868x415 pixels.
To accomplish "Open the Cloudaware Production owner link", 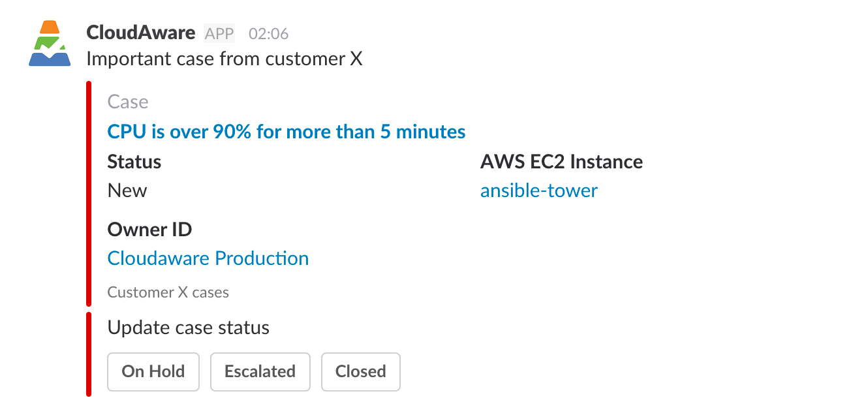I will pyautogui.click(x=208, y=258).
